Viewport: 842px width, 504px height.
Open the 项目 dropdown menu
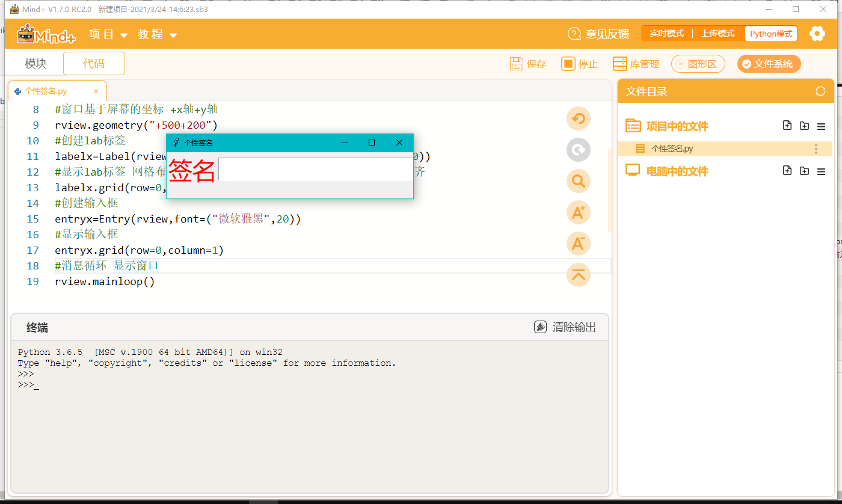click(x=108, y=34)
